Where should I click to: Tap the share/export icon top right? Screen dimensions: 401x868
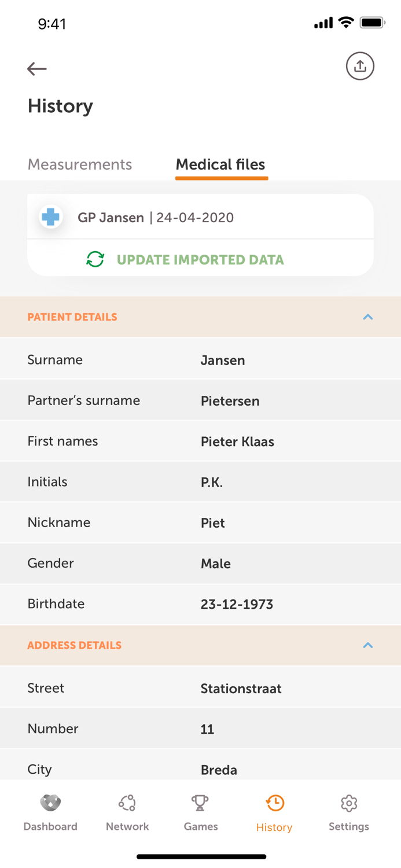360,66
